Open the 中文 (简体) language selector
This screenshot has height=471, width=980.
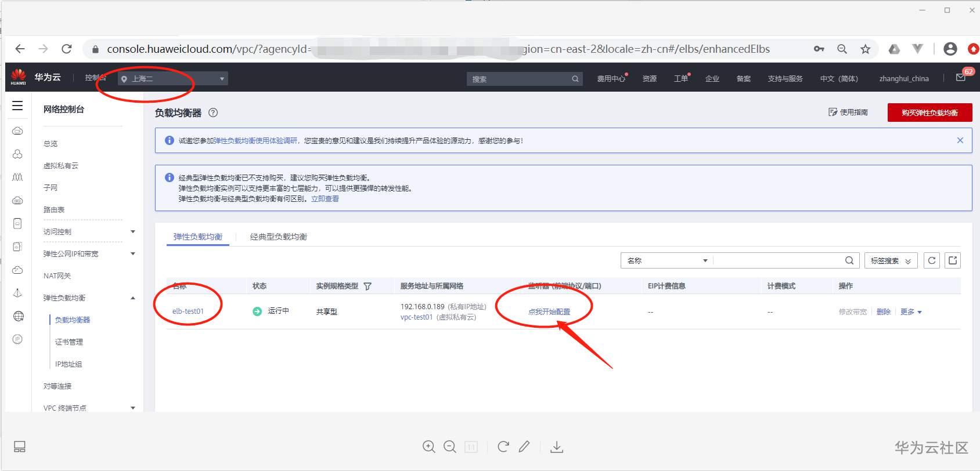pyautogui.click(x=839, y=79)
